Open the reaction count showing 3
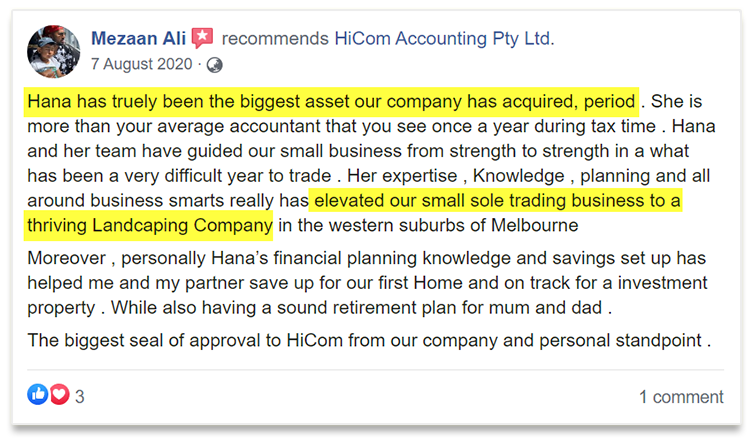Image resolution: width=750 pixels, height=442 pixels. (80, 397)
